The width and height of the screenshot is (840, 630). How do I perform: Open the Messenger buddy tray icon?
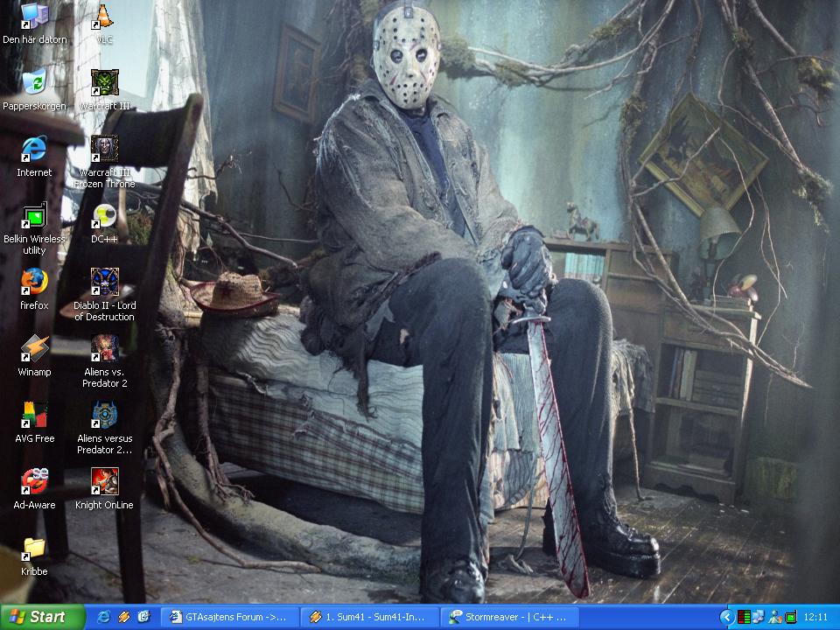(x=774, y=617)
